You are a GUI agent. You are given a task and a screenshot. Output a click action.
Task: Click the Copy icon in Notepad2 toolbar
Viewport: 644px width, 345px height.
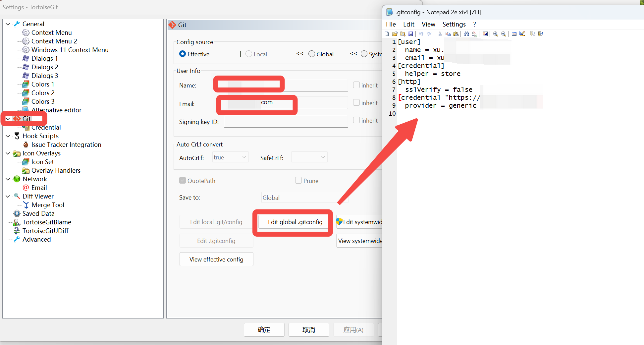448,34
